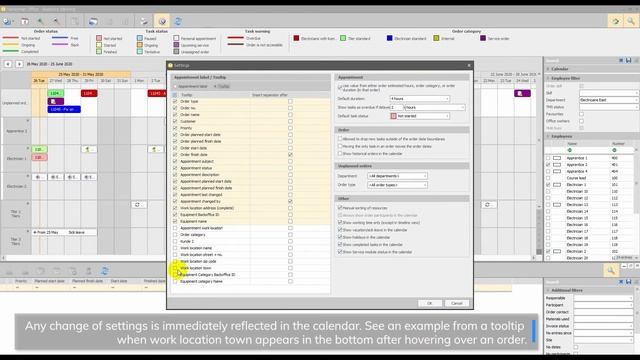Collapse the Additional filters section
The width and height of the screenshot is (640, 360).
(548, 290)
